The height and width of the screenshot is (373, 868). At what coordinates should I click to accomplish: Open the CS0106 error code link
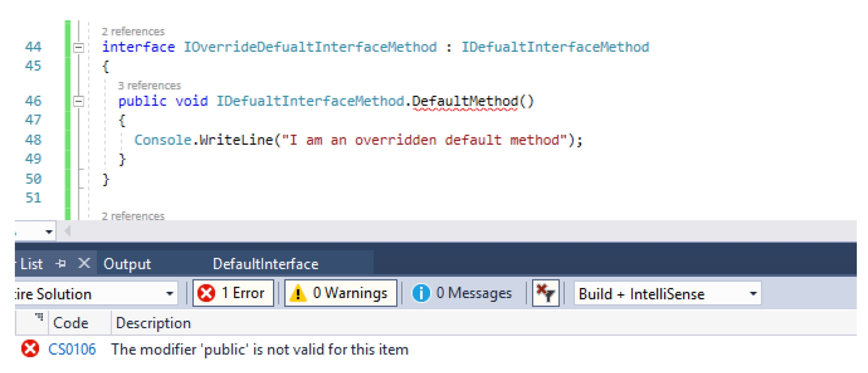72,349
